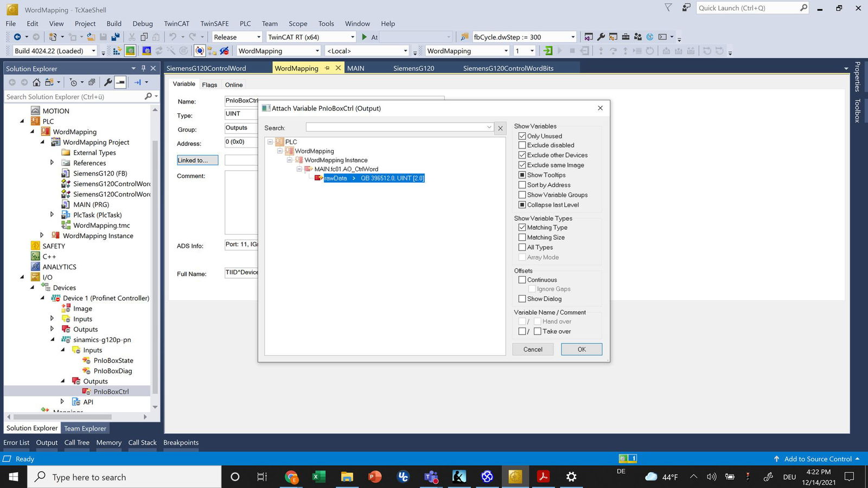Toggle Exclude other Devices checkbox

click(x=522, y=155)
